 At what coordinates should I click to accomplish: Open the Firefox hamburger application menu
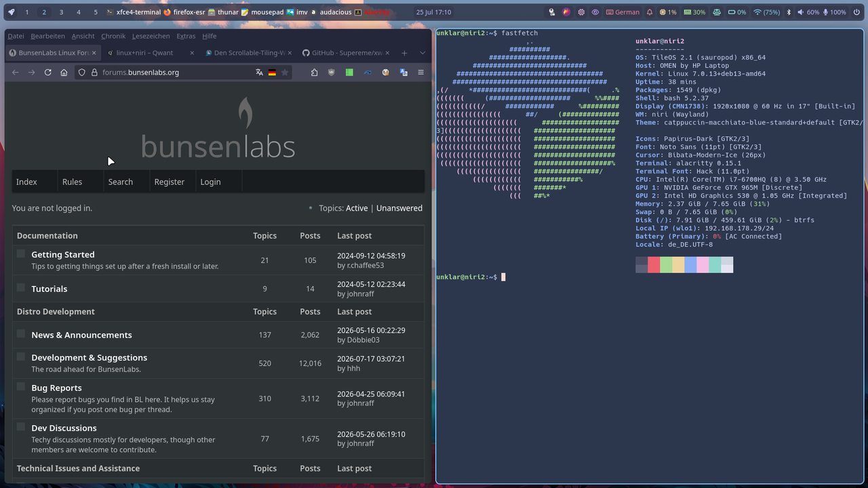point(420,73)
